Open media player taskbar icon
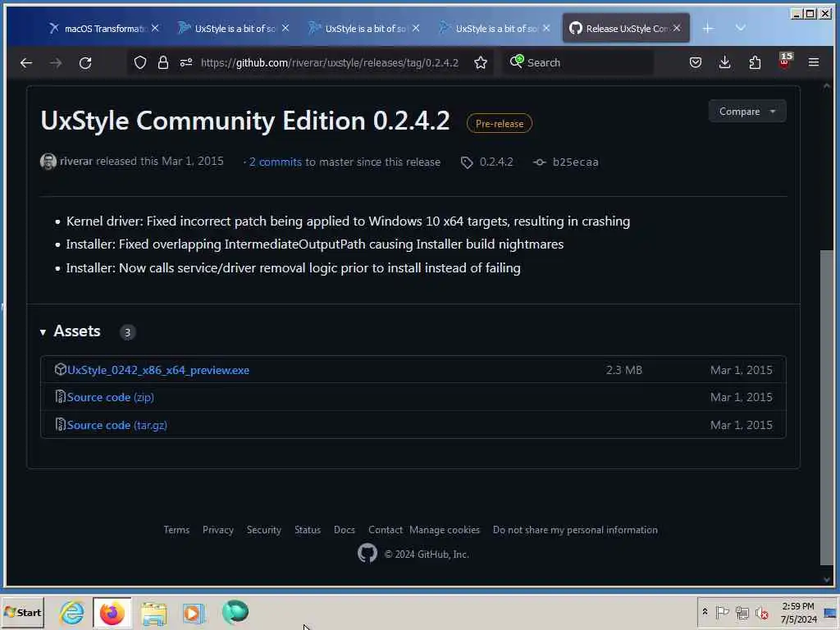Viewport: 840px width, 630px height. click(x=194, y=612)
